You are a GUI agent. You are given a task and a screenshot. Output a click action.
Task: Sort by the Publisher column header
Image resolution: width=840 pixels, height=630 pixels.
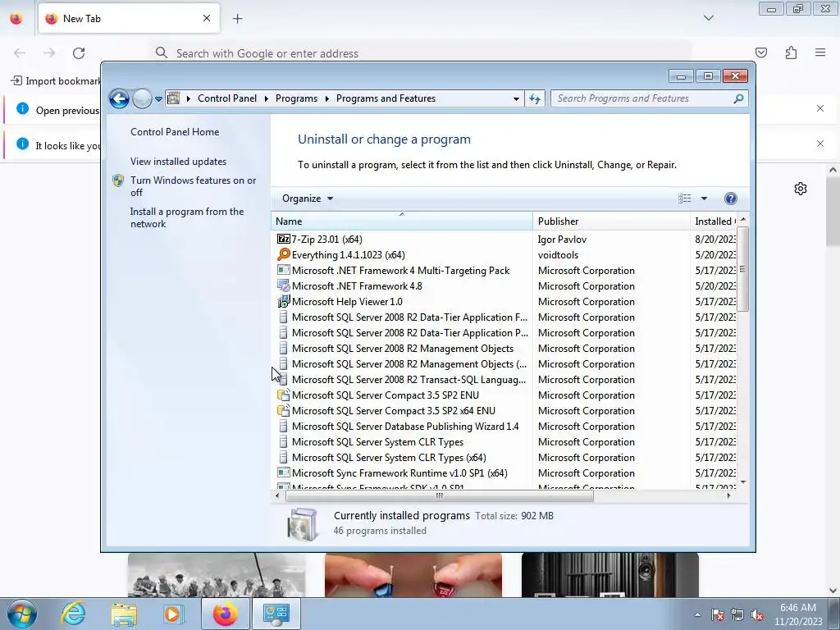[x=611, y=221]
